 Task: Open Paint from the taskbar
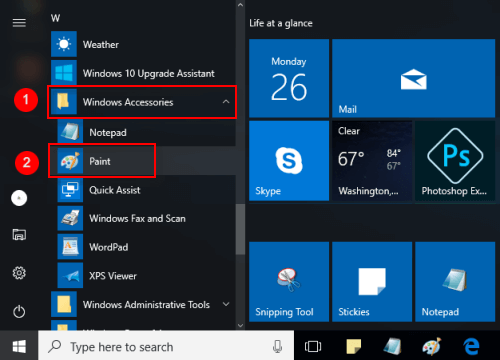point(432,347)
